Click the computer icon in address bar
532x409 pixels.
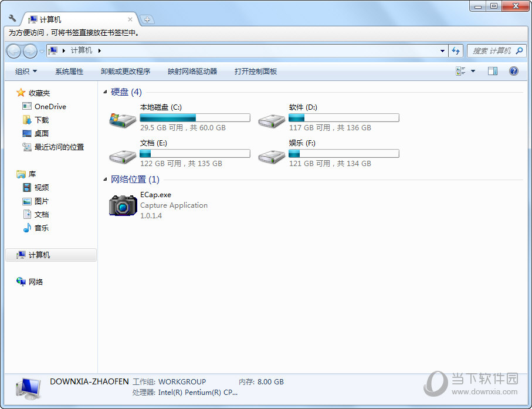tap(53, 51)
